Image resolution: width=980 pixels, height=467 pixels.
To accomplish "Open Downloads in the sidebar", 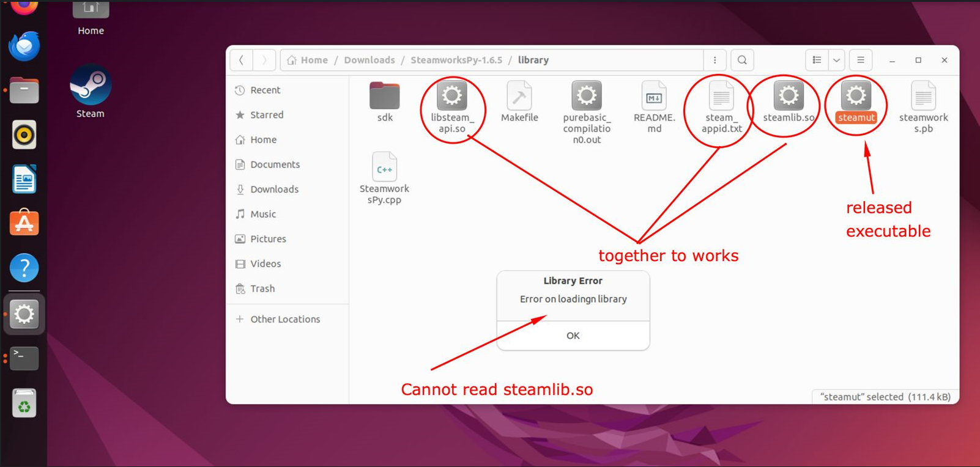I will point(288,189).
